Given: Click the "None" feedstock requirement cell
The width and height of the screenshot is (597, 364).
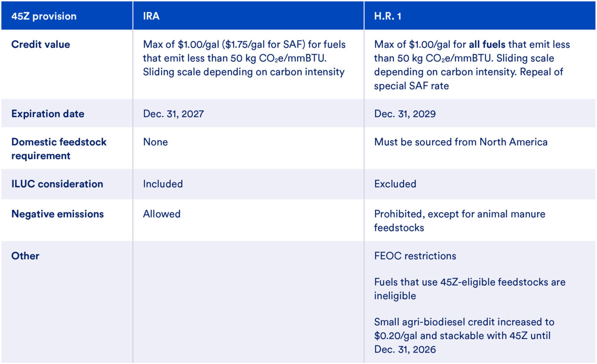Looking at the screenshot, I should coord(155,142).
